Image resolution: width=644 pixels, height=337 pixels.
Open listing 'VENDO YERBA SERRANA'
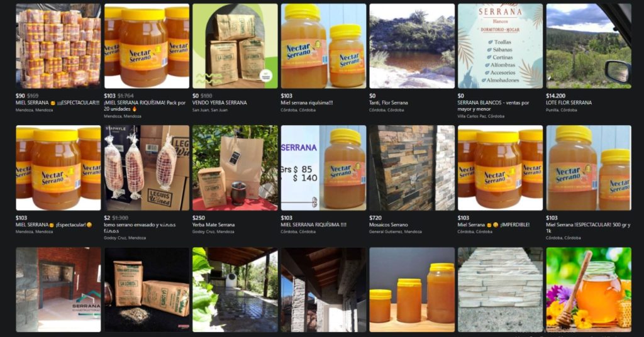point(219,102)
